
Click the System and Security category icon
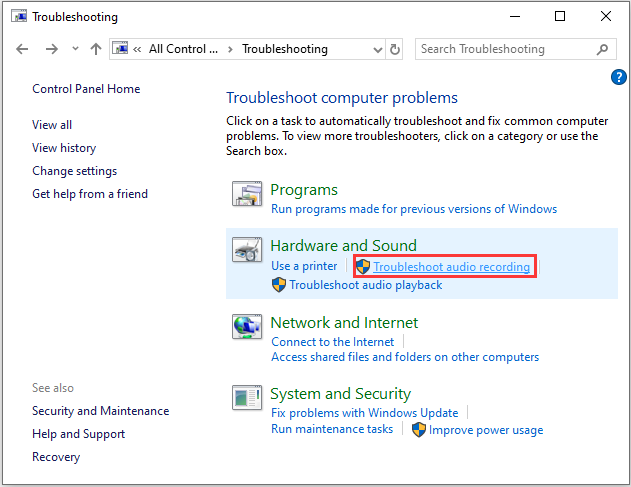click(247, 397)
